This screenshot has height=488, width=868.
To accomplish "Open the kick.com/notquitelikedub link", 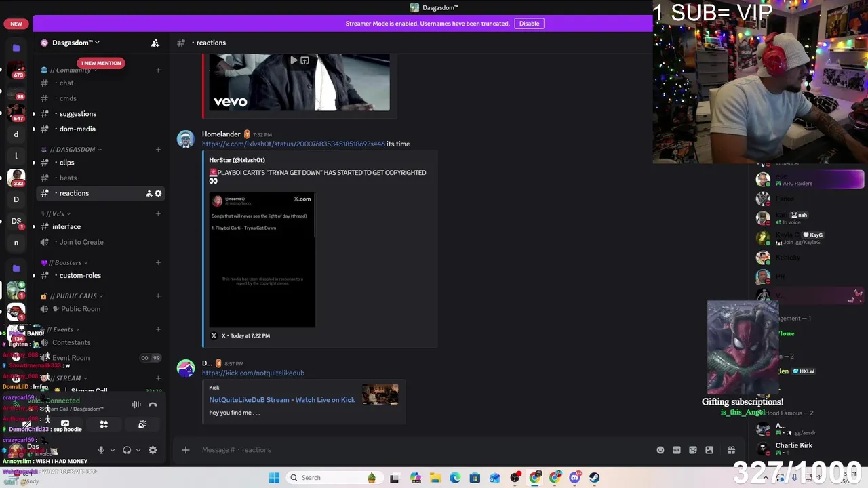I will point(253,373).
